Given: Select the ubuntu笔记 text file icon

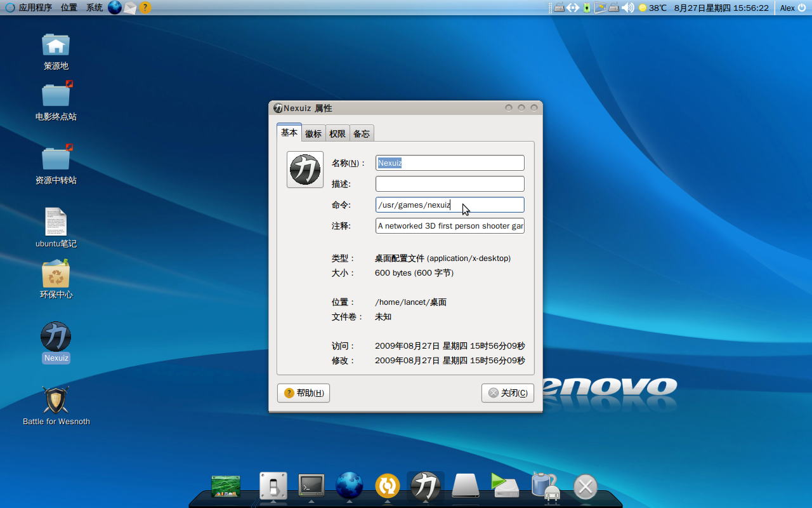Looking at the screenshot, I should 56,222.
